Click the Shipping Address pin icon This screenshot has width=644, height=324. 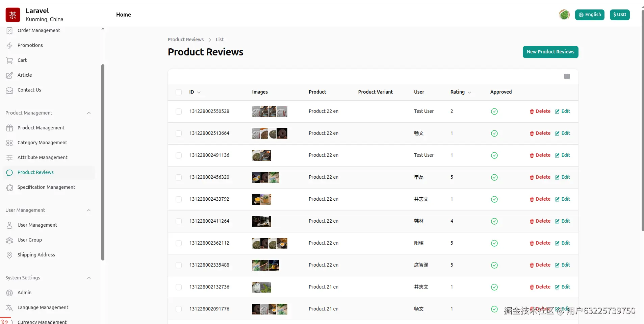9,255
